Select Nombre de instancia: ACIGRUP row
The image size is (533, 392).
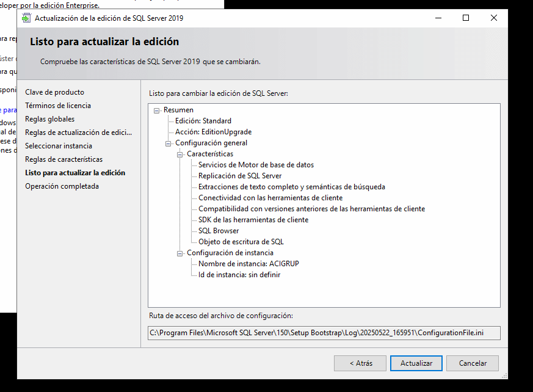click(248, 264)
